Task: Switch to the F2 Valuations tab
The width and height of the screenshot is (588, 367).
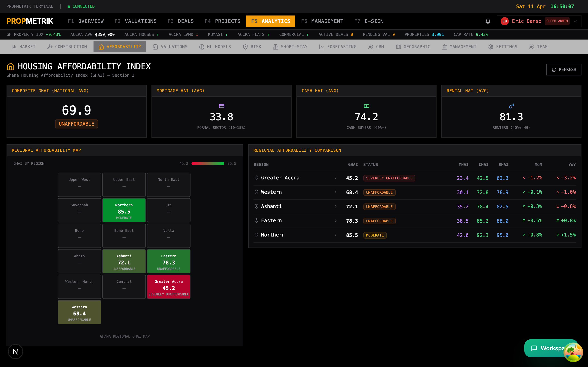Action: point(136,21)
